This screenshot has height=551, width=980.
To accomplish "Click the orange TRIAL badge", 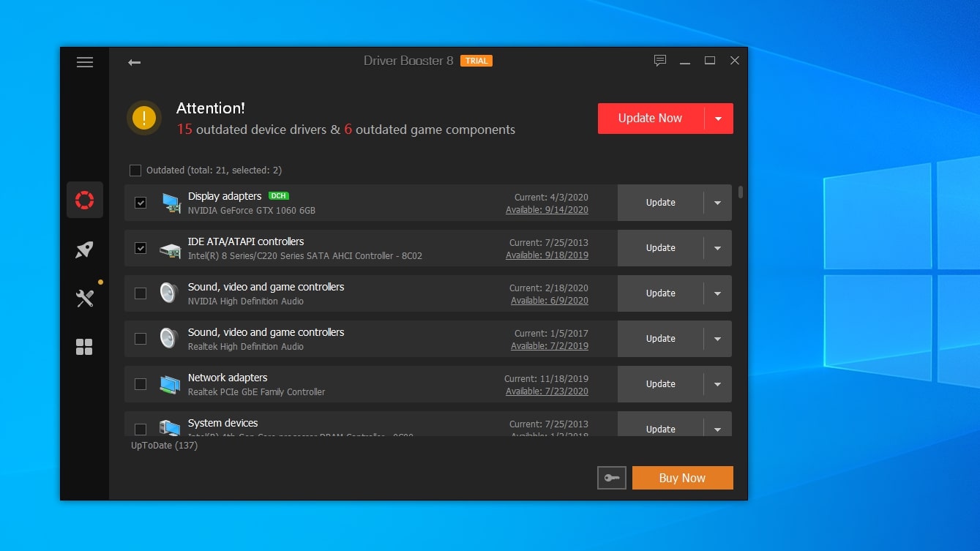I will [x=476, y=61].
